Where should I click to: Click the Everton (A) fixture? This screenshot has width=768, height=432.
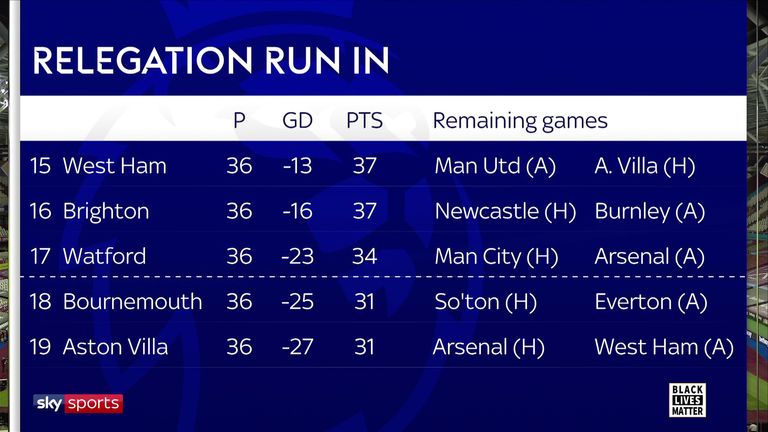click(648, 301)
